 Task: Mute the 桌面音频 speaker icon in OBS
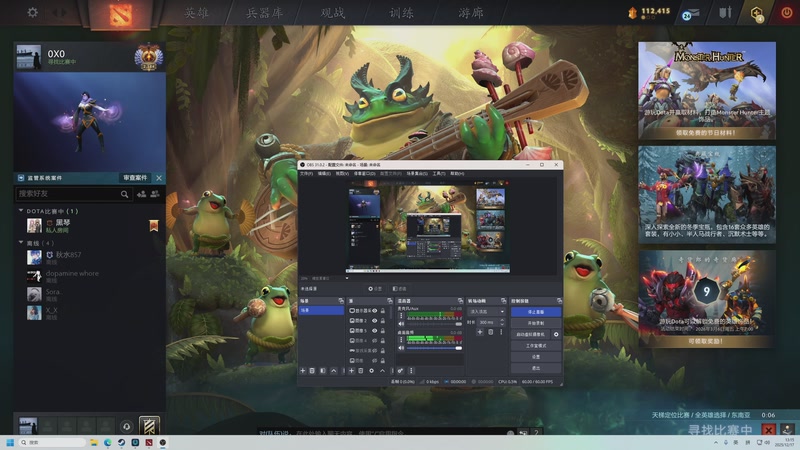[x=401, y=348]
